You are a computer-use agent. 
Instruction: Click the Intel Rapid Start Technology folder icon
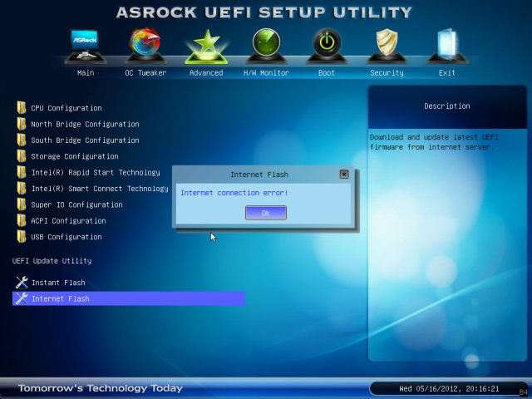22,172
